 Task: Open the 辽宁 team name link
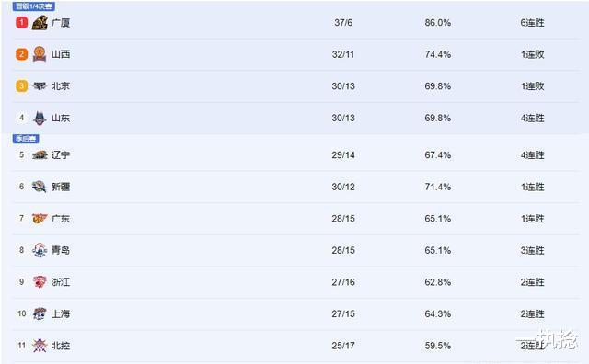click(x=61, y=154)
